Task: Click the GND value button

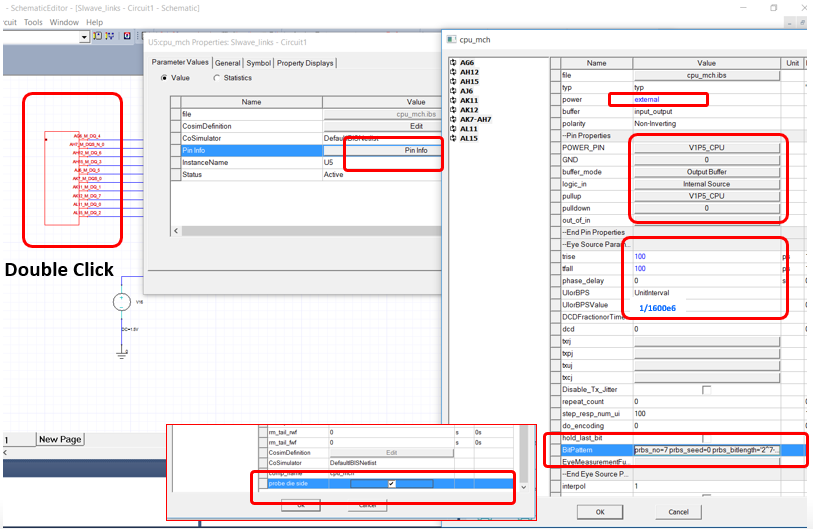Action: pos(706,160)
